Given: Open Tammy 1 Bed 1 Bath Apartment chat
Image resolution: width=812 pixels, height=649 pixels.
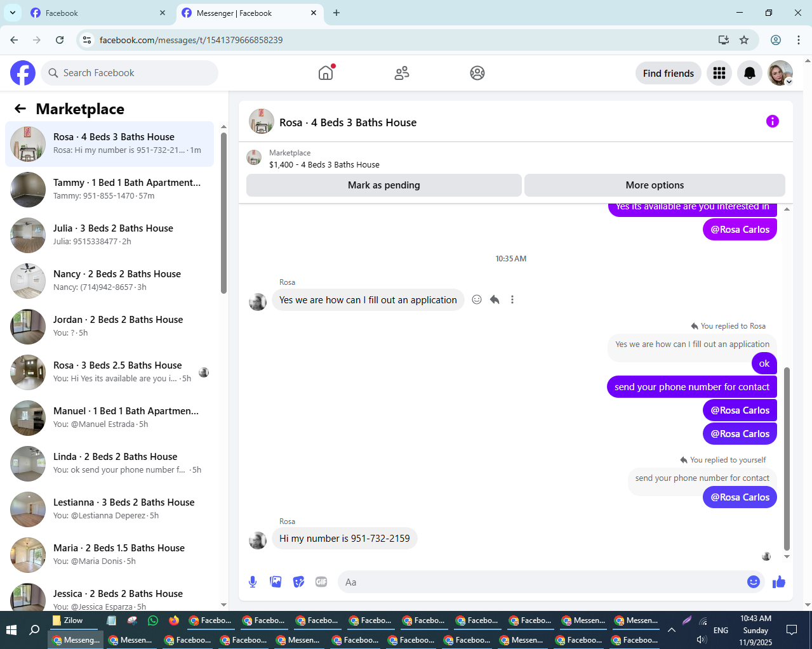Looking at the screenshot, I should [x=109, y=190].
